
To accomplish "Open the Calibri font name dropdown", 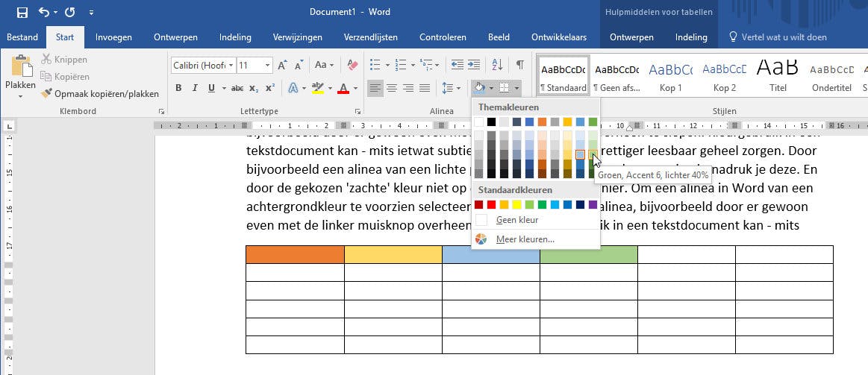I will point(231,66).
